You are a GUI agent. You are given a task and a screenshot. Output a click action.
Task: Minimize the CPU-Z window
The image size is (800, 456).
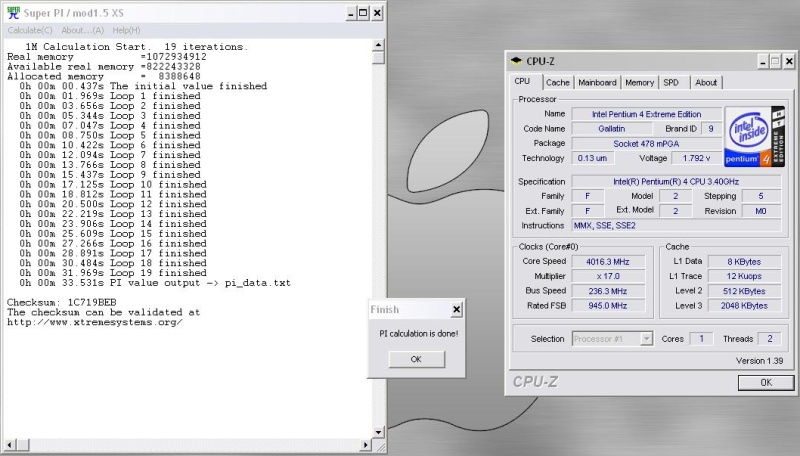[763, 61]
